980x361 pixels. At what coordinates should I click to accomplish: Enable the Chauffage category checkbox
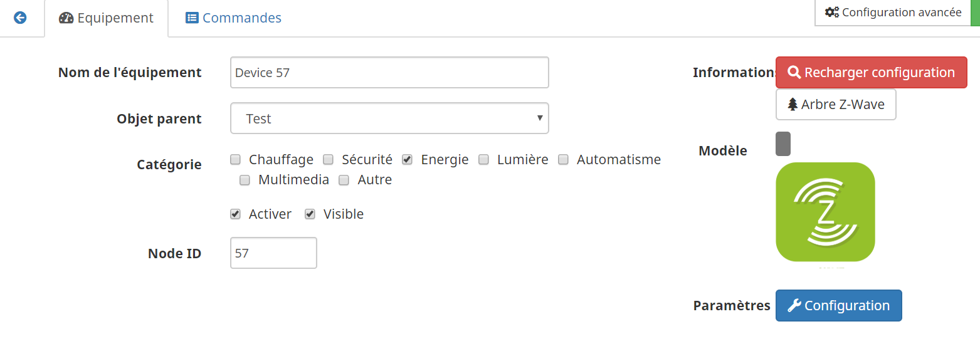tap(236, 160)
